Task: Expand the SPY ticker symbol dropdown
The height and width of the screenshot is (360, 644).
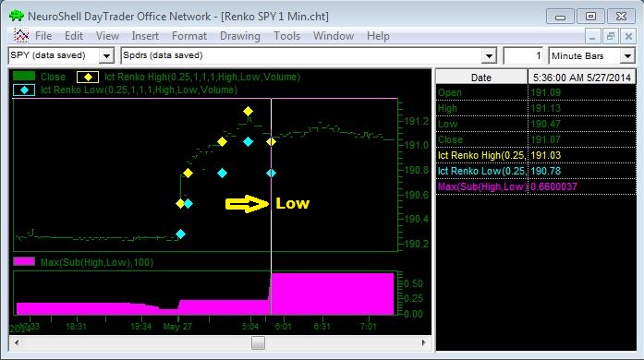Action: click(107, 55)
